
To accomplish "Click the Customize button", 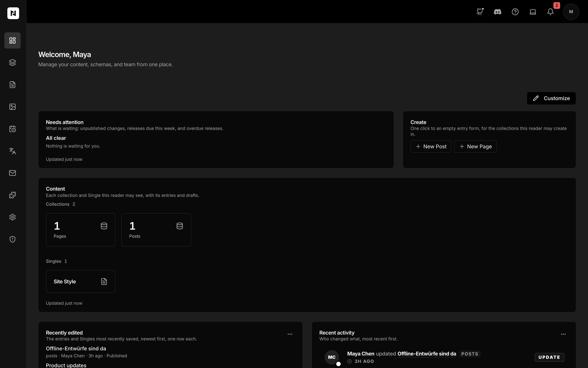I will point(551,98).
